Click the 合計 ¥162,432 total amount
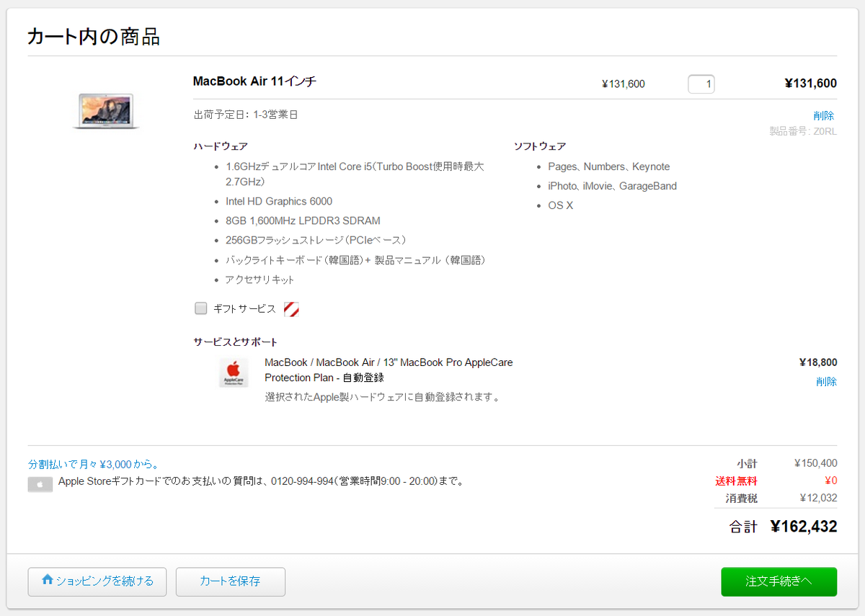Screen dimensions: 865x616 click(x=803, y=527)
